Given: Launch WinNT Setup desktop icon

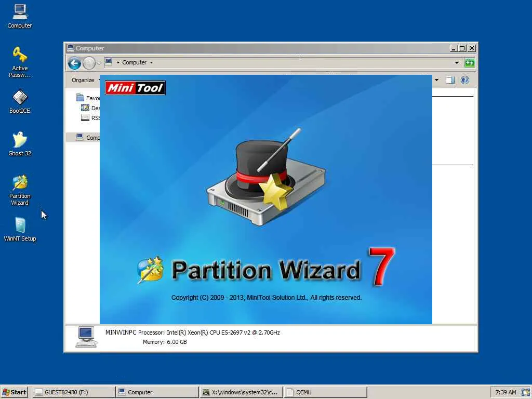Looking at the screenshot, I should pos(20,229).
